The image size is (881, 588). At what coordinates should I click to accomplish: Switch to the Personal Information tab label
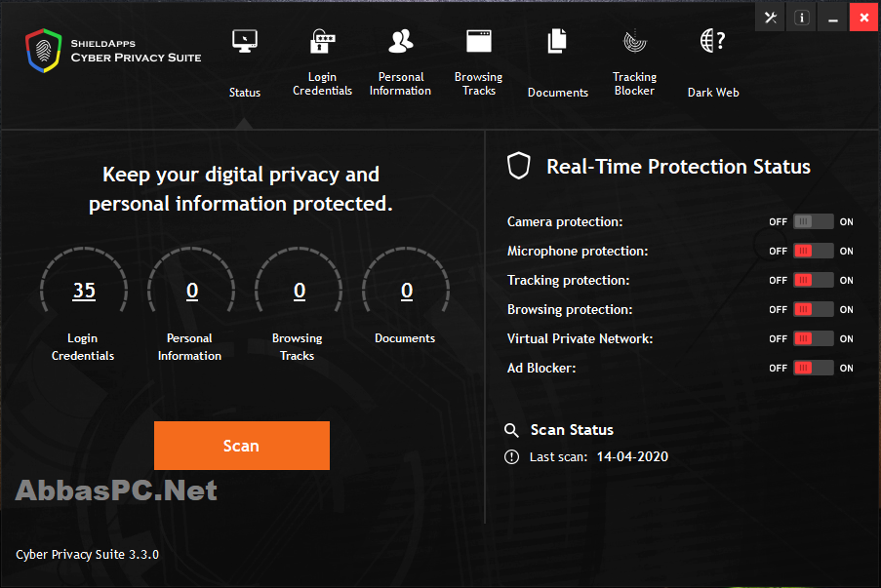401,84
